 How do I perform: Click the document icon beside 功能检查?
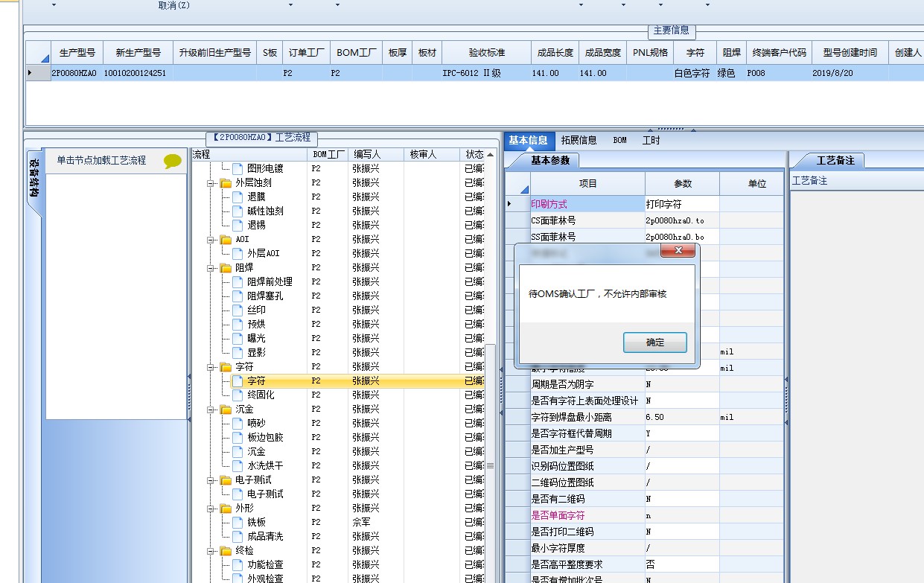coord(238,564)
